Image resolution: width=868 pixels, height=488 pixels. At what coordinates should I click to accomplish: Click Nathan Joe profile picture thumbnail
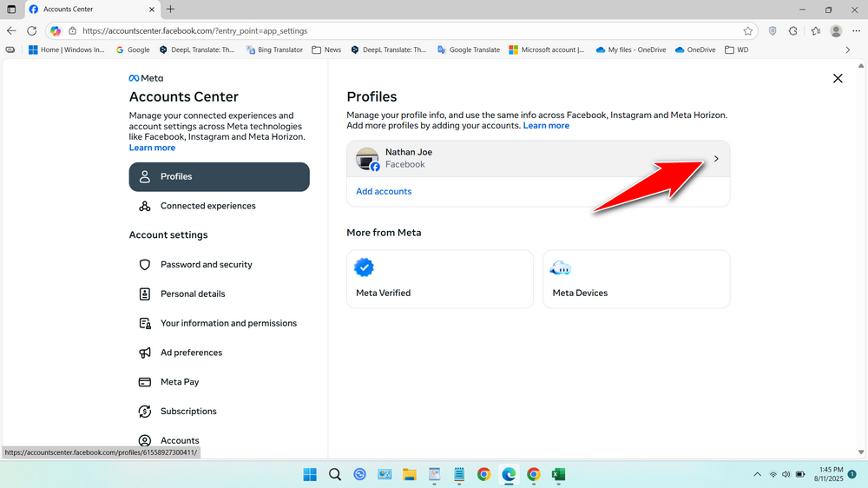click(x=367, y=159)
